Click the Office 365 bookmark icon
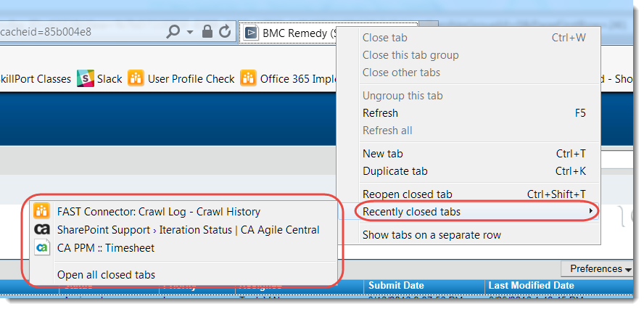This screenshot has width=644, height=309. pyautogui.click(x=248, y=78)
